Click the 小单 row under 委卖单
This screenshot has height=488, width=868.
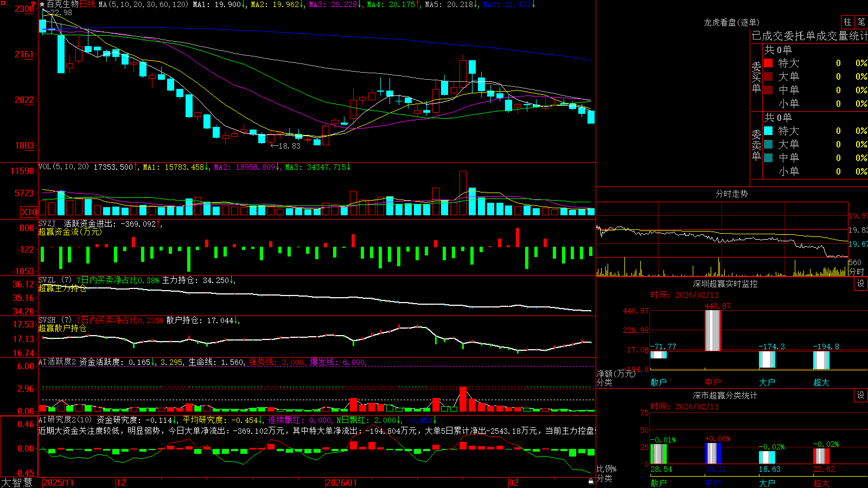(815, 171)
